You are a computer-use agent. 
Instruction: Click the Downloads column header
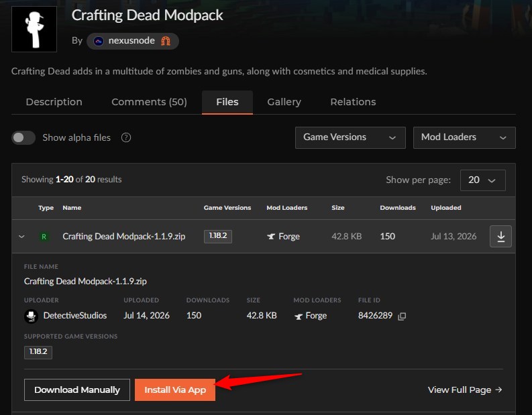coord(398,208)
